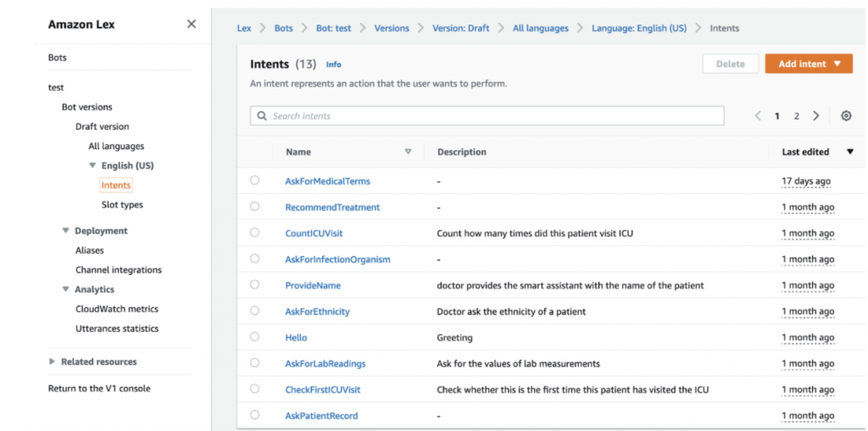The image size is (868, 431).
Task: Open AskPatientRecord intent
Action: [321, 416]
